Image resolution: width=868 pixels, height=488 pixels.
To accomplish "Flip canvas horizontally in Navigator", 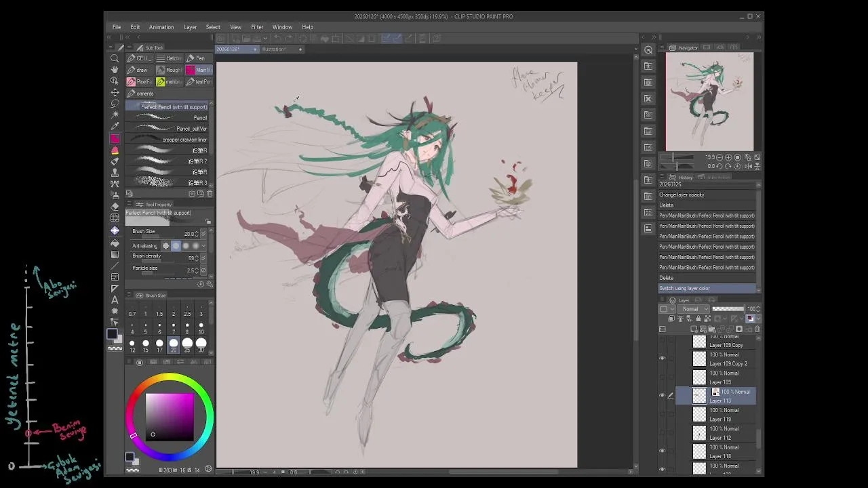I will coord(749,166).
